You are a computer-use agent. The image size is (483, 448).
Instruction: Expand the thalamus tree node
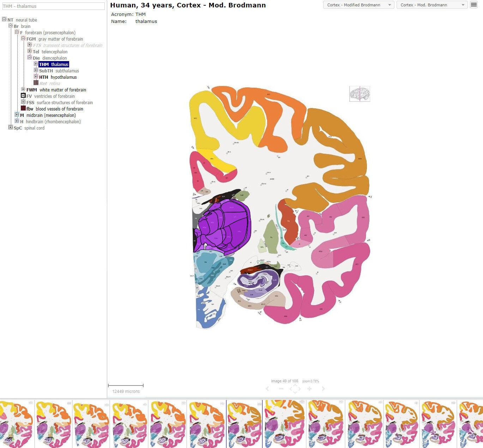click(x=36, y=64)
